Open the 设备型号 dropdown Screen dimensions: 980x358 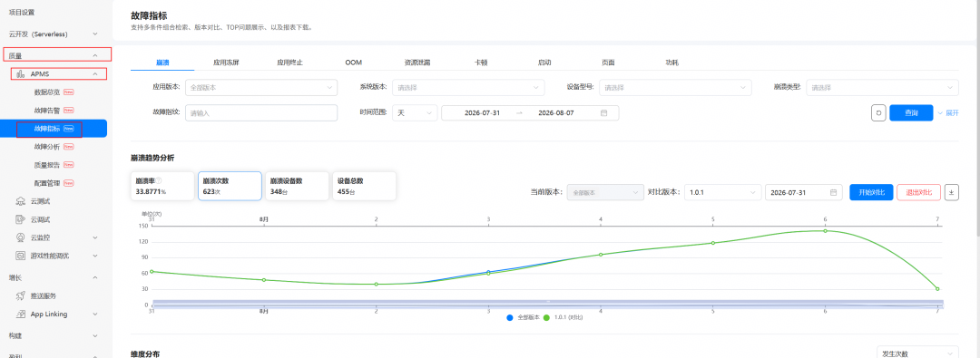676,88
